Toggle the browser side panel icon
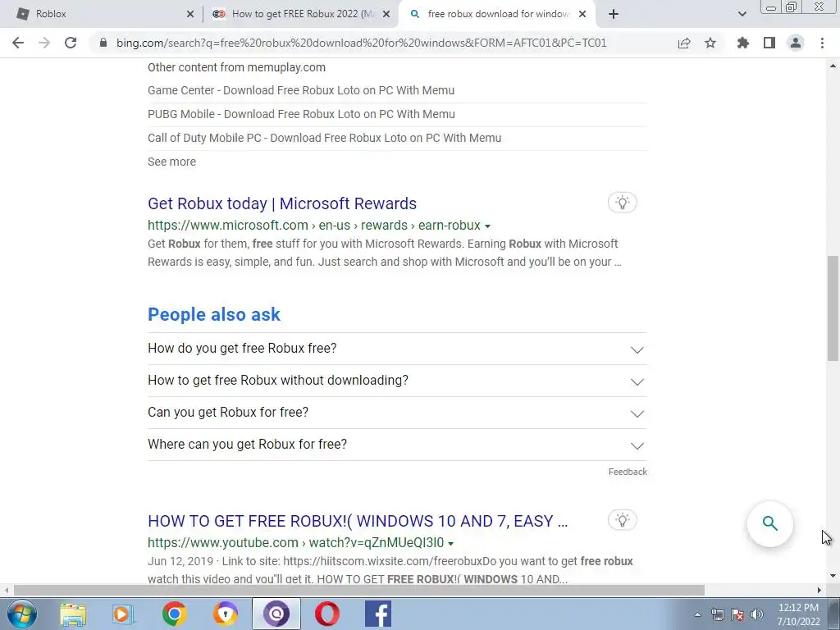 click(769, 43)
